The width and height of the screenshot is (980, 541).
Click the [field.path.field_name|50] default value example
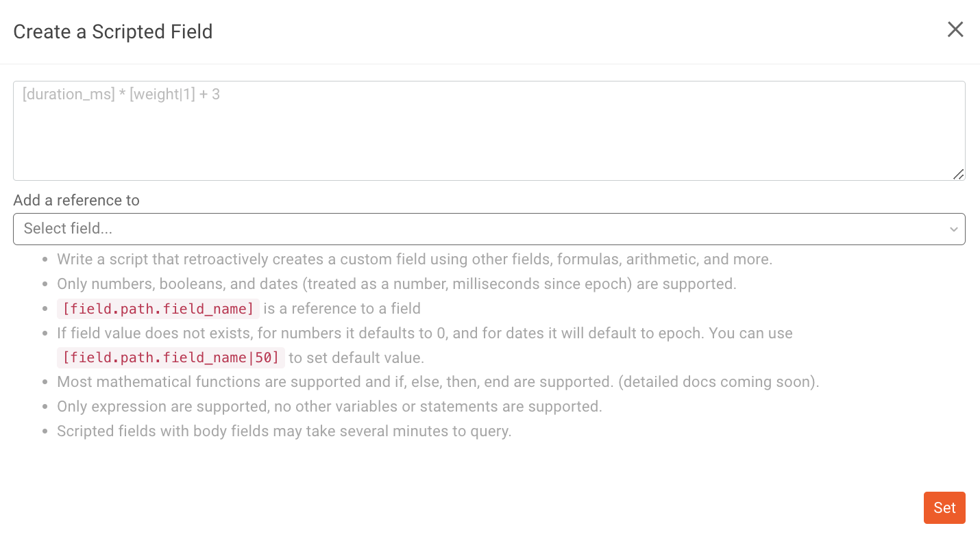tap(169, 357)
